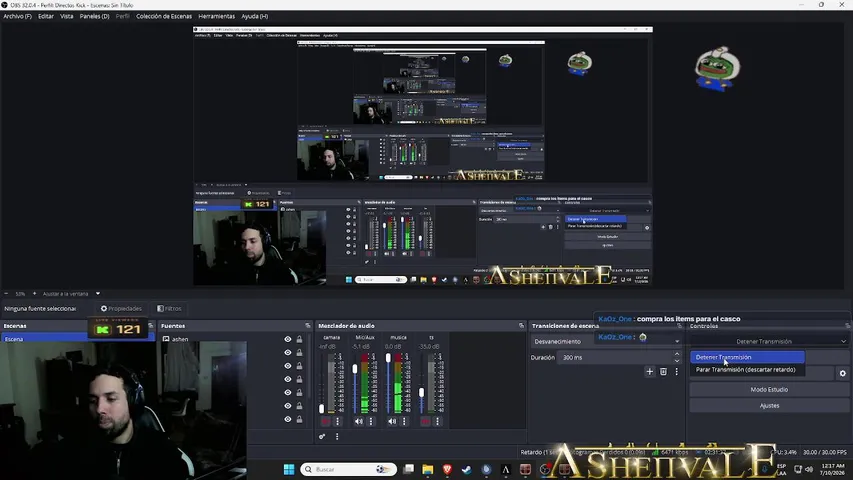Screen dimensions: 853x480
Task: Open the Vista menu
Action: [x=66, y=16]
